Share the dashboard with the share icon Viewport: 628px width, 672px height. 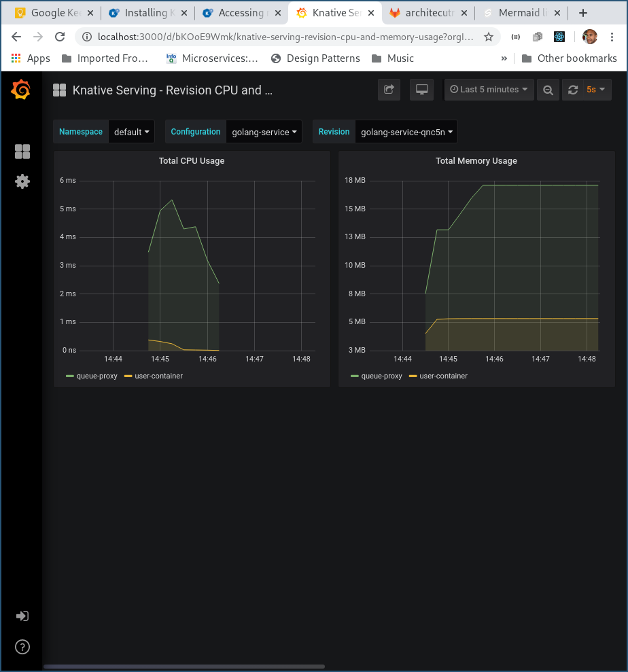click(x=389, y=90)
